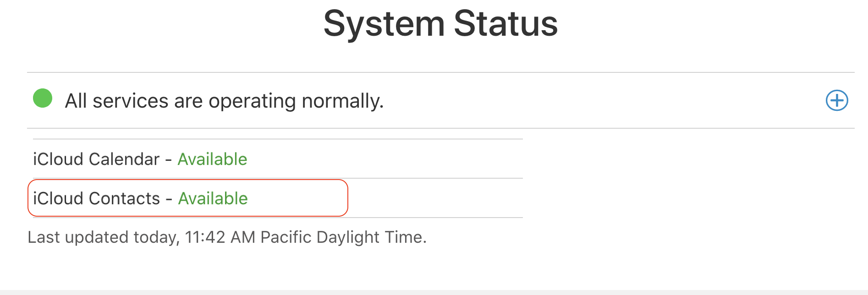Click the Last updated timestamp text

[x=227, y=237]
